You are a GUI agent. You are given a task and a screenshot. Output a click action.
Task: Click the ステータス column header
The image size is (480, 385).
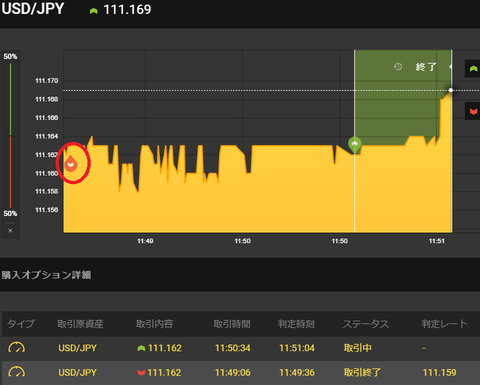[366, 324]
